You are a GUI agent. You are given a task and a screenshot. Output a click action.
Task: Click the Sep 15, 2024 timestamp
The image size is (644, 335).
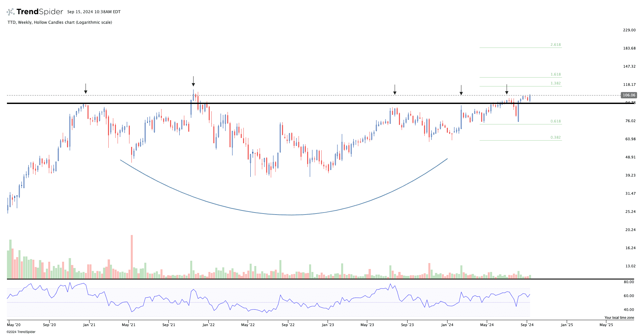click(94, 12)
